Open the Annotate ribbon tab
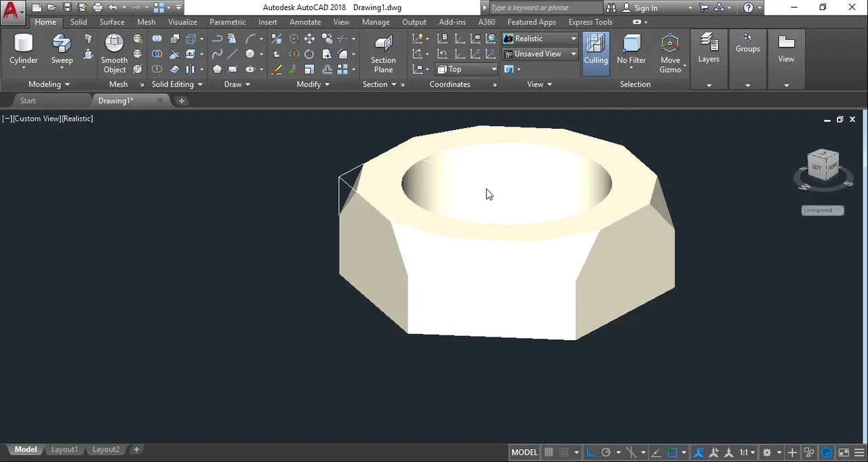Screen dimensions: 868x462 [x=305, y=22]
